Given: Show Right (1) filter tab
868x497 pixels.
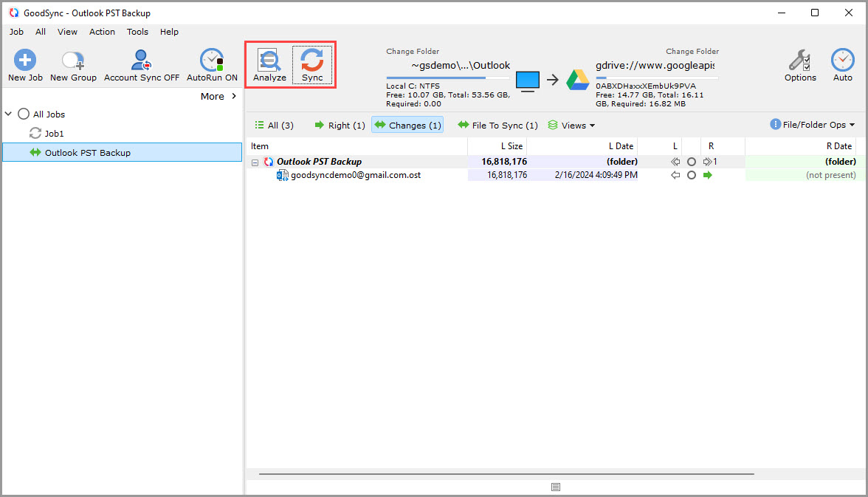Looking at the screenshot, I should (x=340, y=126).
